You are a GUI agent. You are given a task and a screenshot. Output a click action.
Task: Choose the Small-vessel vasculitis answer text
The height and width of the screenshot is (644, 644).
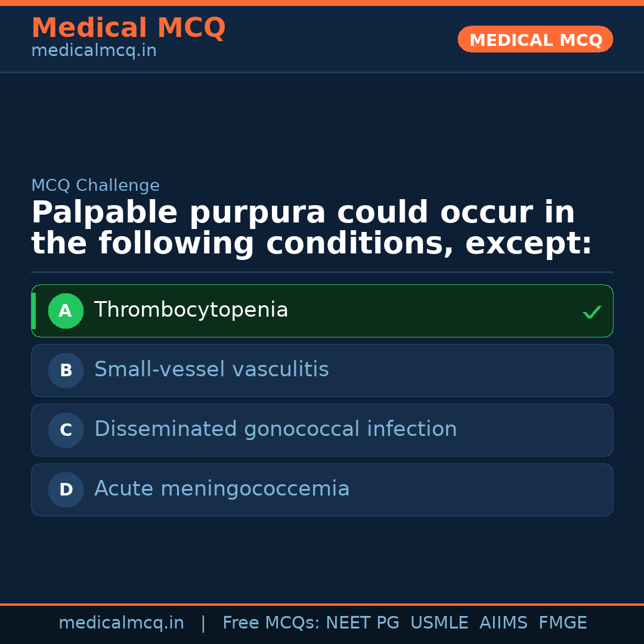pyautogui.click(x=211, y=370)
